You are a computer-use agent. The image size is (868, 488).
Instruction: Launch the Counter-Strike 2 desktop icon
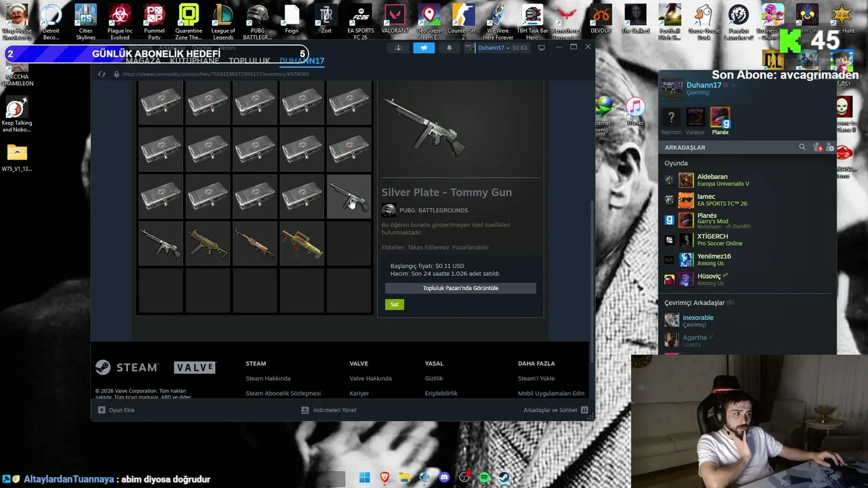click(x=463, y=21)
